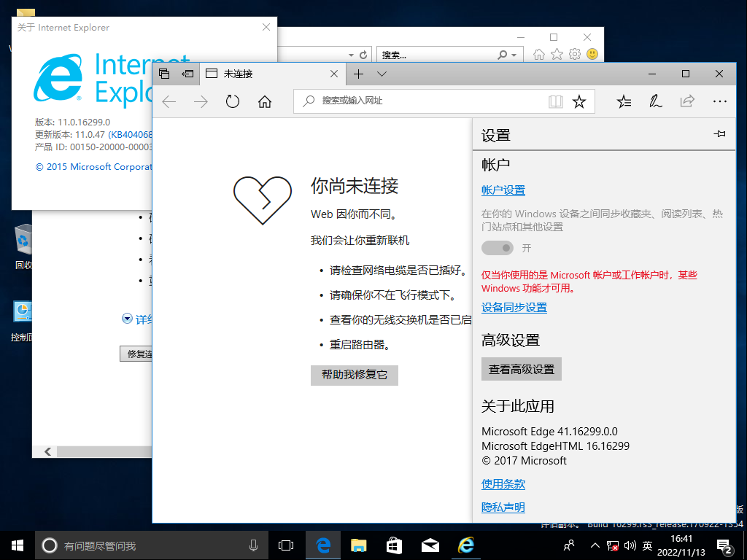This screenshot has height=560, width=747.
Task: Open the People icon in taskbar
Action: point(569,545)
